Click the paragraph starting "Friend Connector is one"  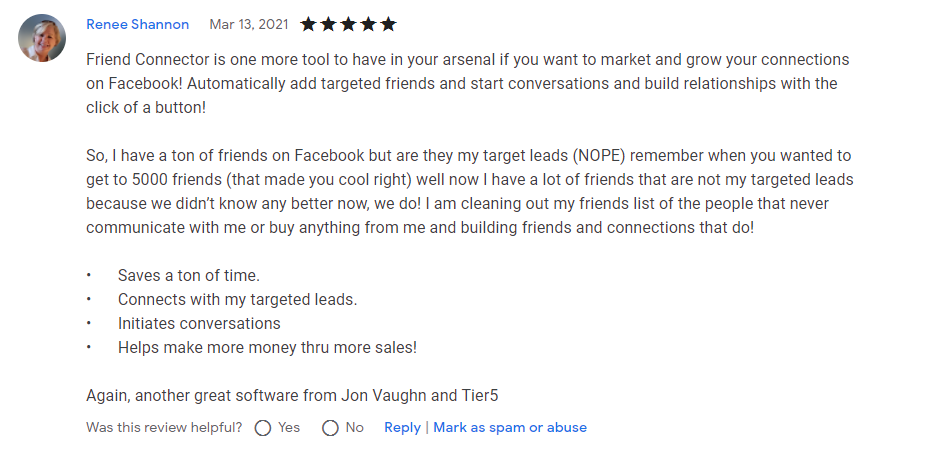(462, 83)
